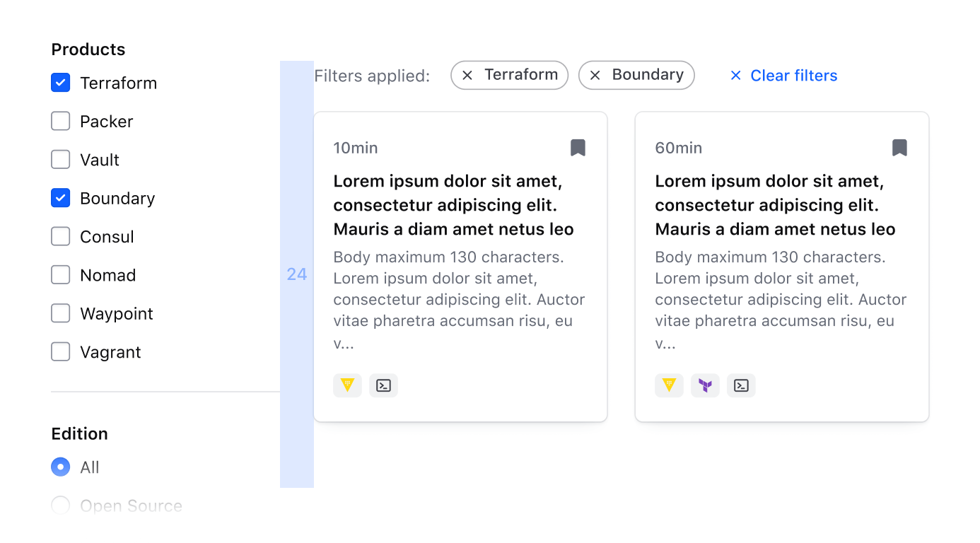
Task: Select the All edition radio button
Action: (60, 467)
